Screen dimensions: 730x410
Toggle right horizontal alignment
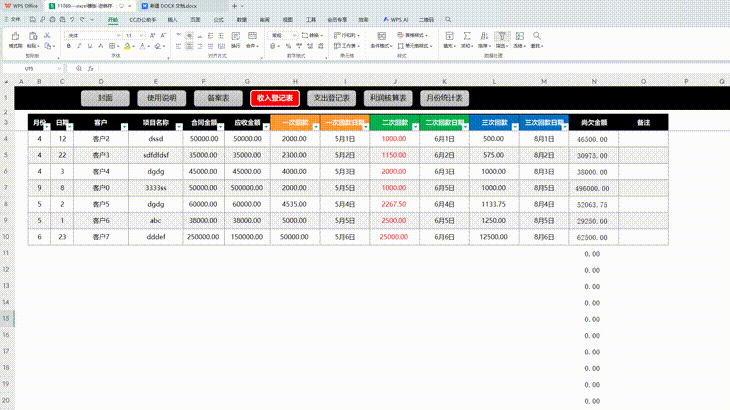pos(200,46)
